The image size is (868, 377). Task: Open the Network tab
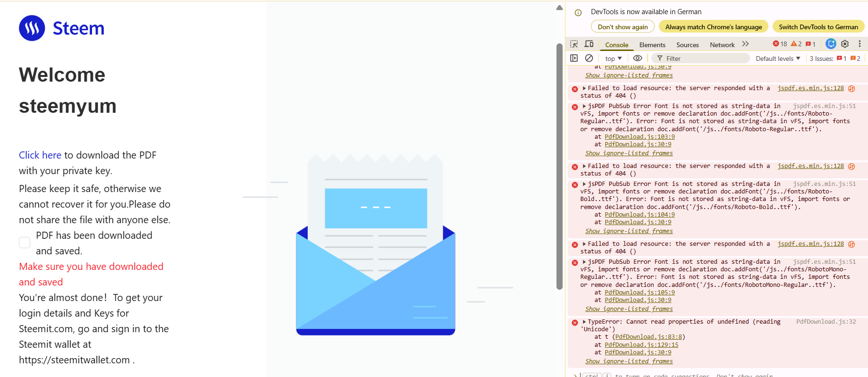722,45
